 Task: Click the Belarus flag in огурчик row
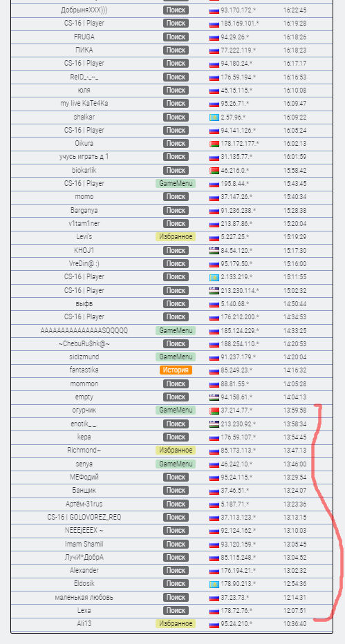[214, 410]
